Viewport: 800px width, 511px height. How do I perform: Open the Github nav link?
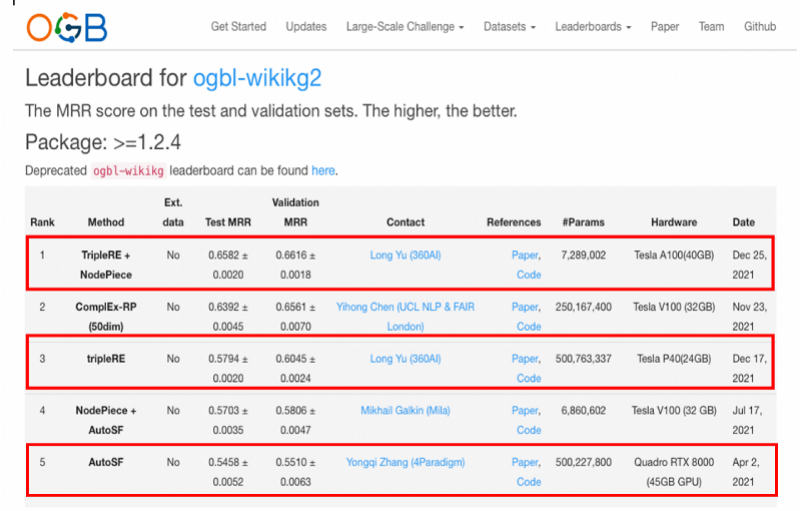click(760, 27)
